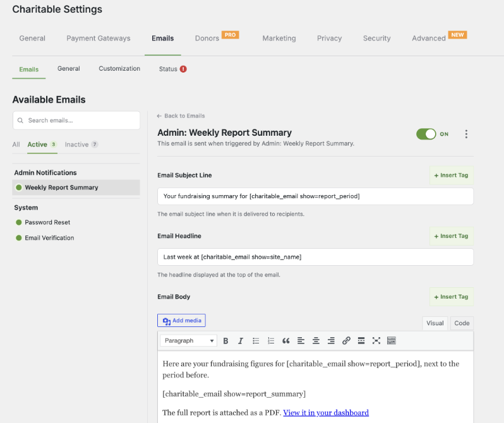Insert Tag for Email Subject Line
504x423 pixels.
pyautogui.click(x=452, y=176)
